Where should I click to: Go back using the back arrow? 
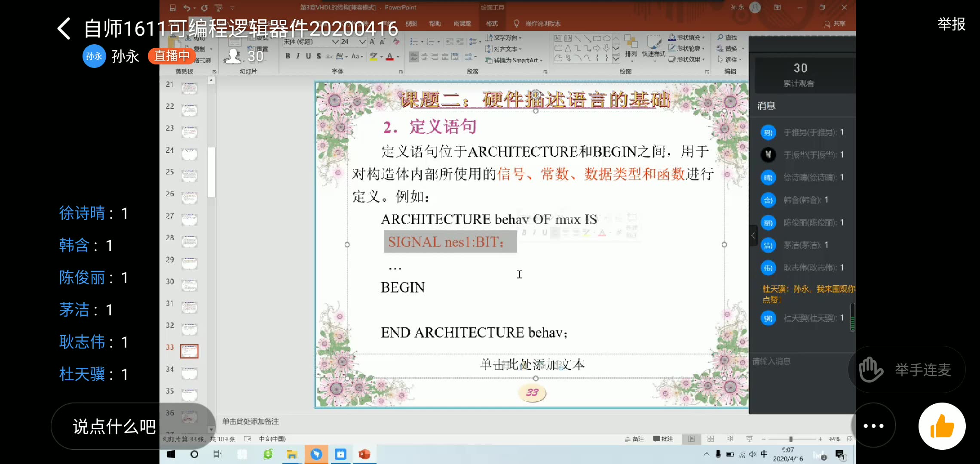pyautogui.click(x=64, y=29)
